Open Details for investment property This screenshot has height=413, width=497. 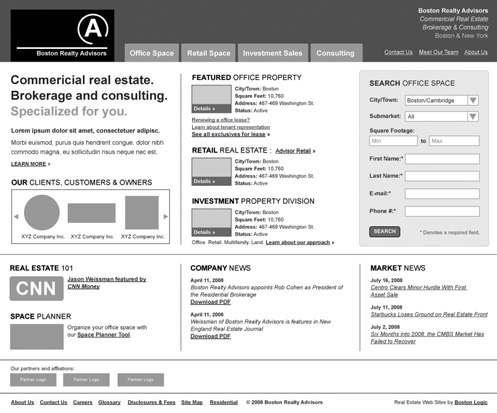(211, 232)
